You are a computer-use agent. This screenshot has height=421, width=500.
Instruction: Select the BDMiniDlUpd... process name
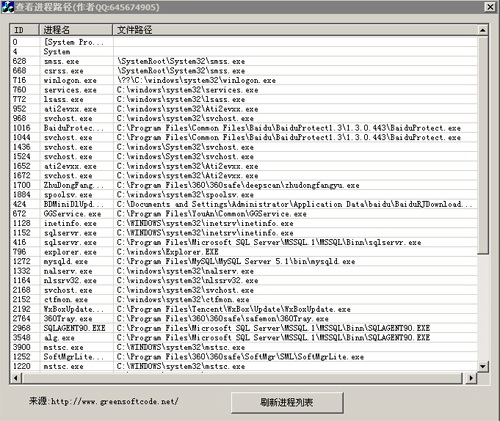coord(74,204)
